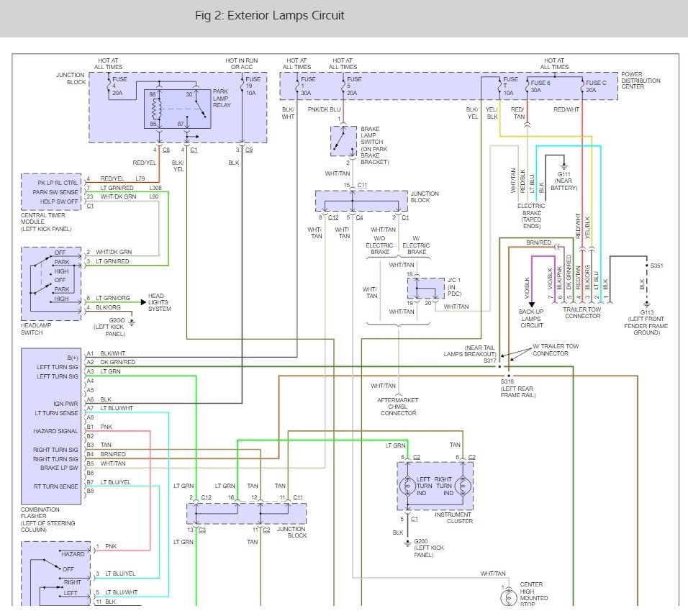Screen dimensions: 688x616
Task: Click the 'FUSE 19 10A' label
Action: coord(253,86)
